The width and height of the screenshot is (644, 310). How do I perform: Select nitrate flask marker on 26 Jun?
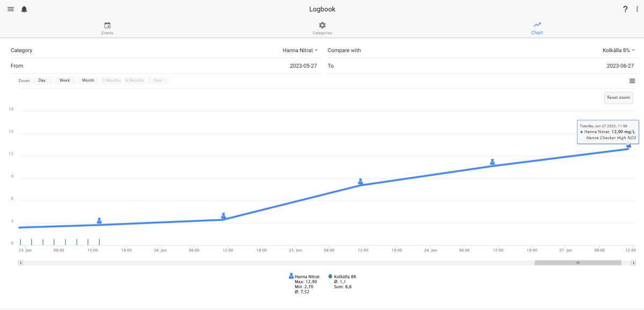click(x=492, y=162)
